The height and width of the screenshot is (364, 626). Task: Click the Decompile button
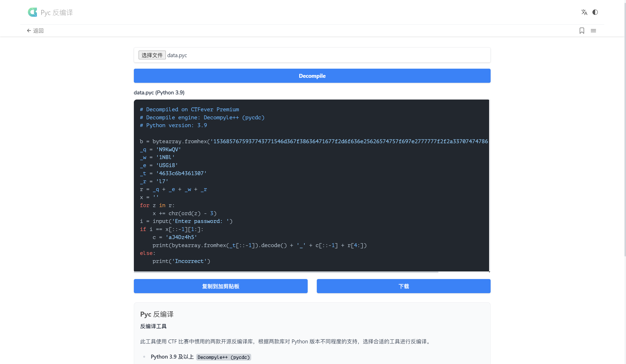[312, 76]
